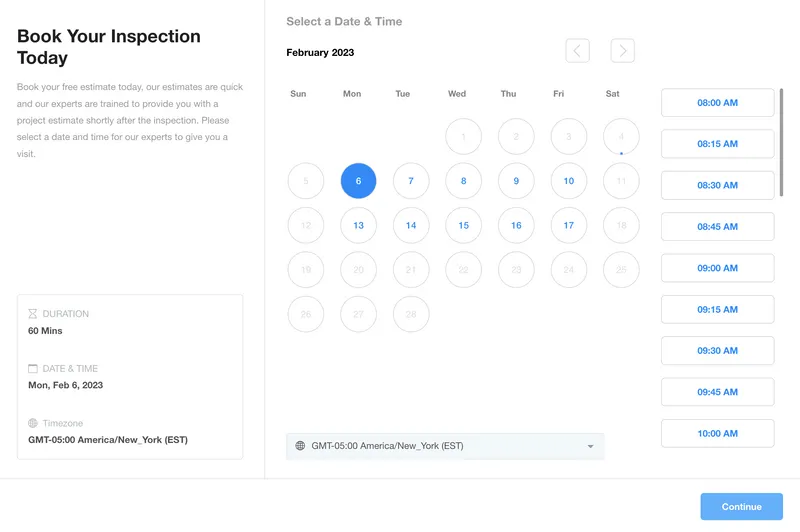Choose the 08:45 AM time slot
This screenshot has height=532, width=800.
point(717,226)
